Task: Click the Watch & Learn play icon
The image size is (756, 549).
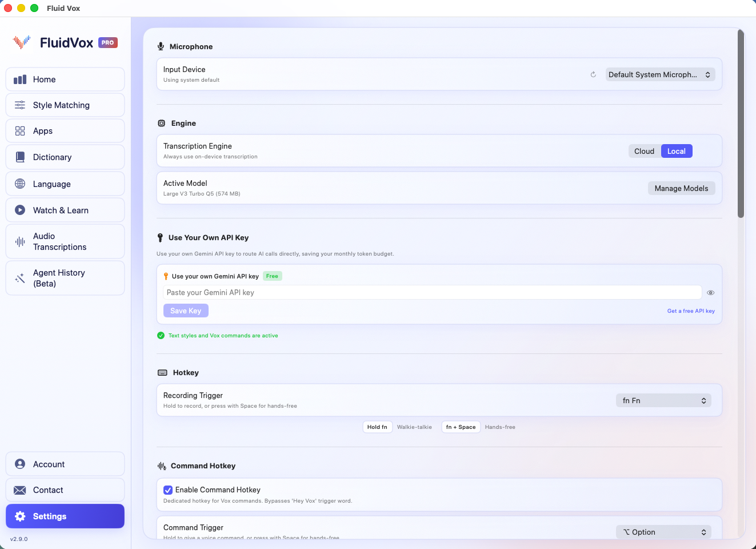Action: point(20,210)
